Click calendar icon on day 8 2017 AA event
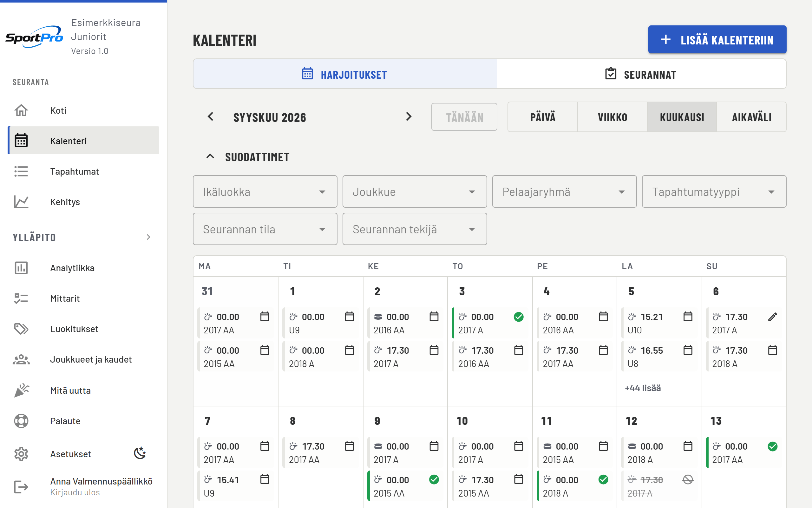Image resolution: width=812 pixels, height=508 pixels. (x=349, y=446)
